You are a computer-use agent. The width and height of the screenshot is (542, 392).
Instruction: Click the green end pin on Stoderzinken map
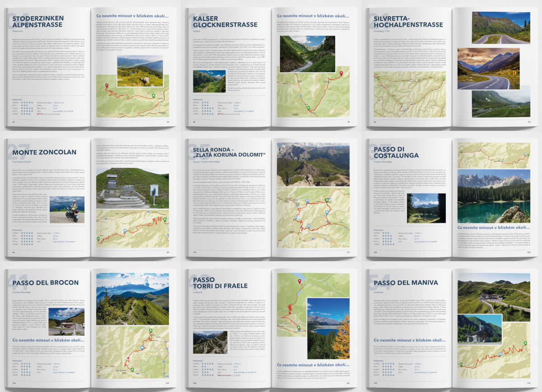[x=153, y=96]
